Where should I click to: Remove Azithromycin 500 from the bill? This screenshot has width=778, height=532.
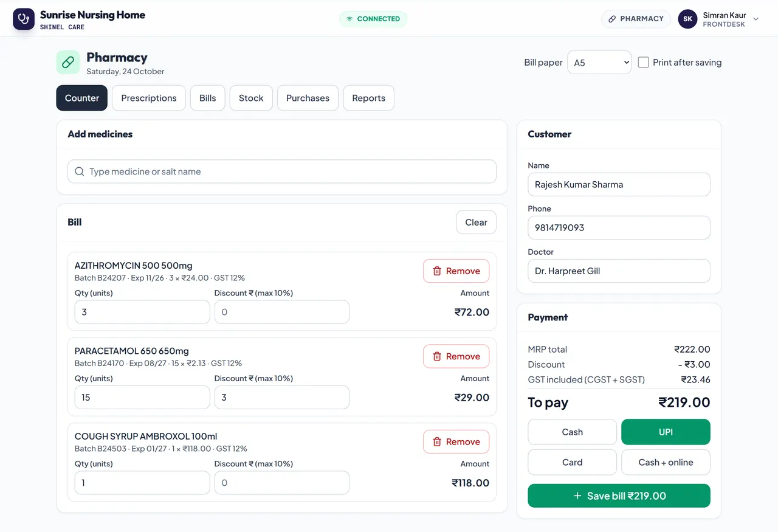click(x=456, y=271)
